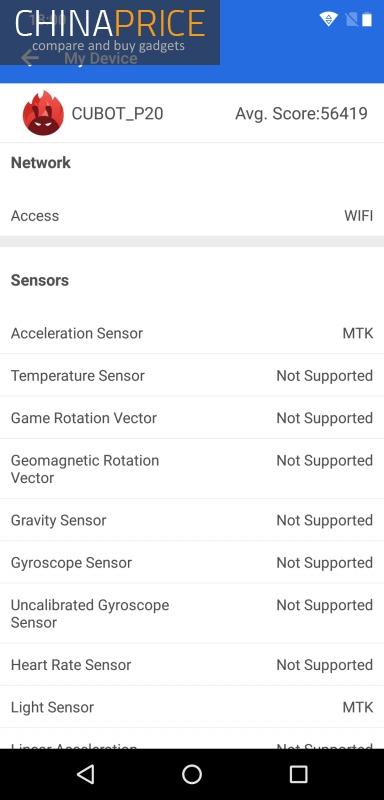Tap the Gyroscope Sensor row
Image resolution: width=384 pixels, height=800 pixels.
click(x=192, y=563)
